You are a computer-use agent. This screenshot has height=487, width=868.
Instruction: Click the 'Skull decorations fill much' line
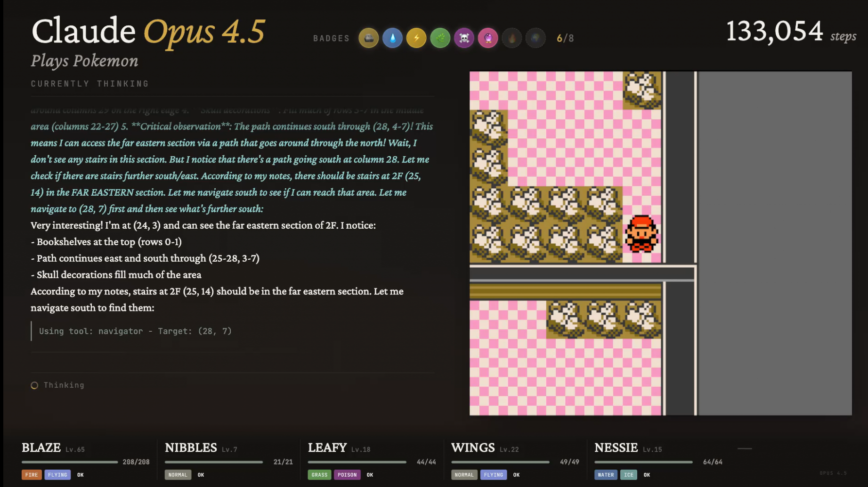(116, 275)
